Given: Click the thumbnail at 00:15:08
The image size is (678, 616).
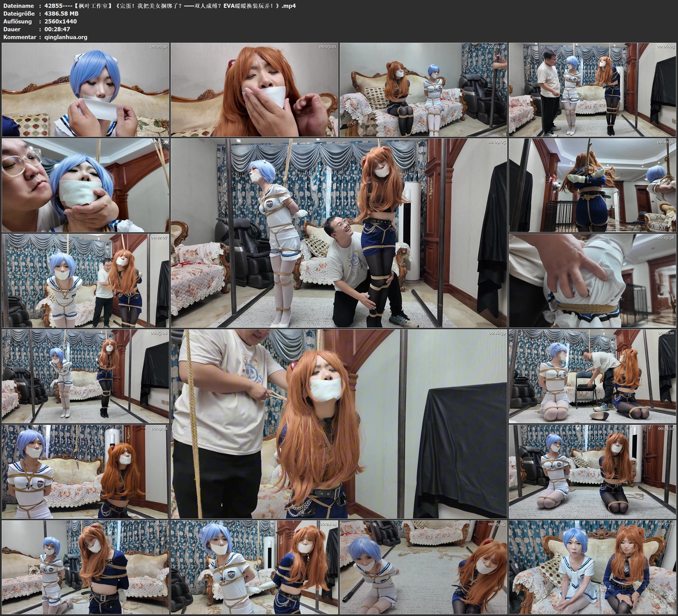Looking at the screenshot, I should point(85,376).
